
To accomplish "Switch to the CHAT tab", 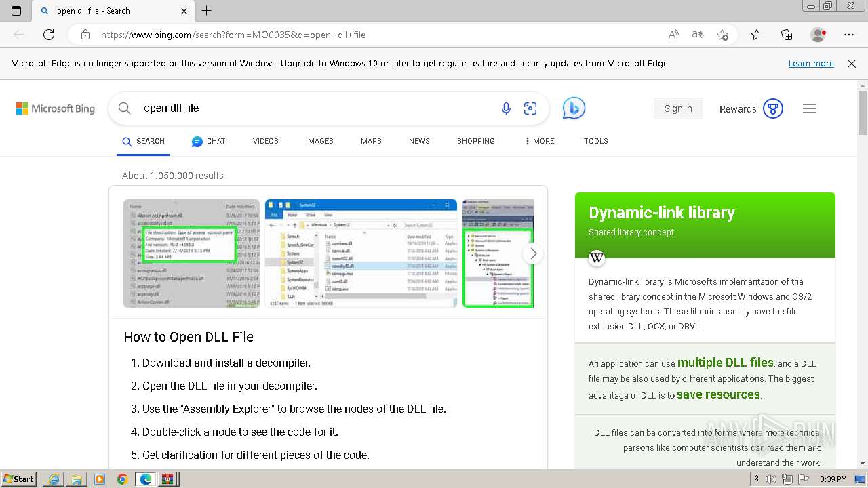I will [x=208, y=141].
